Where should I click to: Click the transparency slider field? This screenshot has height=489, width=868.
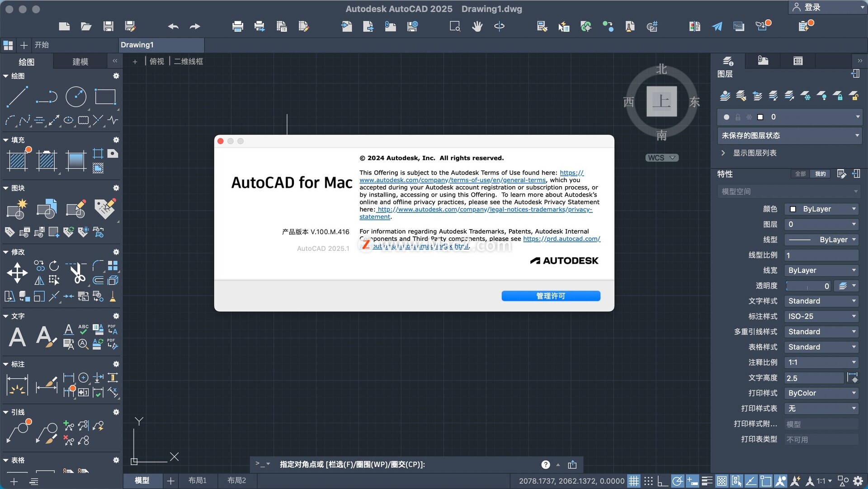[x=807, y=286]
